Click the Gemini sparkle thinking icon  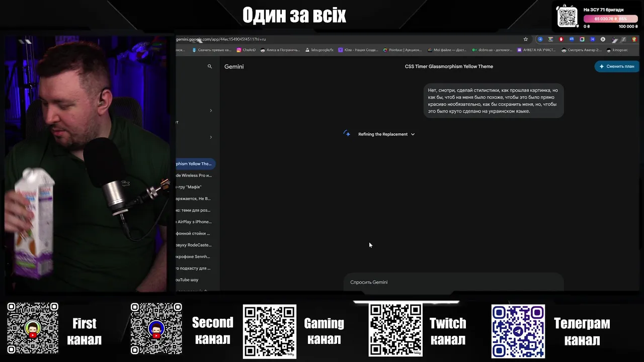(x=347, y=134)
